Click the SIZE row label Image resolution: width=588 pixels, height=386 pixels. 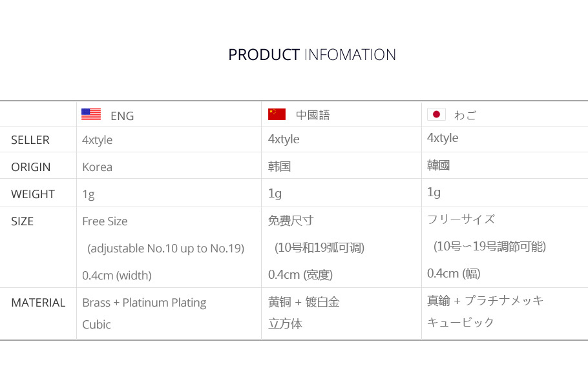tap(23, 221)
